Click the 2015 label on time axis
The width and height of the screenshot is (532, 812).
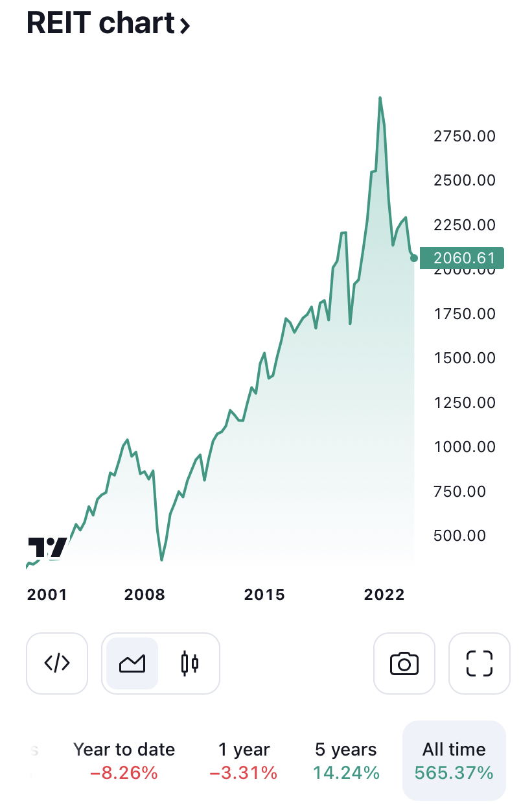coord(264,595)
